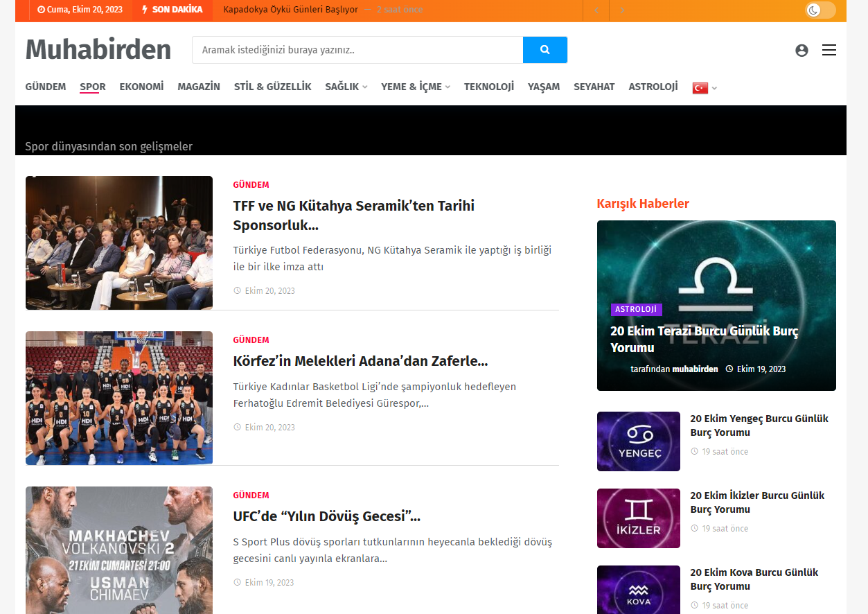
Task: Open the UFC'de Yılın Dövüş Gecesi headline
Action: 327,516
